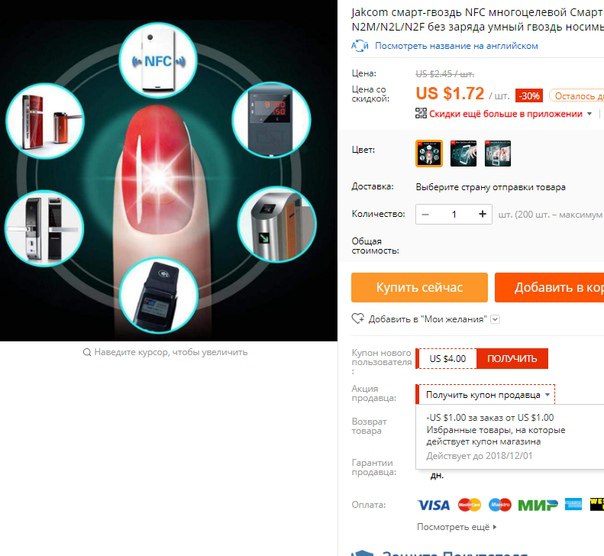Click 'ПОЛУЧИТЬ' to claim the new user coupon
This screenshot has height=556, width=604.
point(512,359)
